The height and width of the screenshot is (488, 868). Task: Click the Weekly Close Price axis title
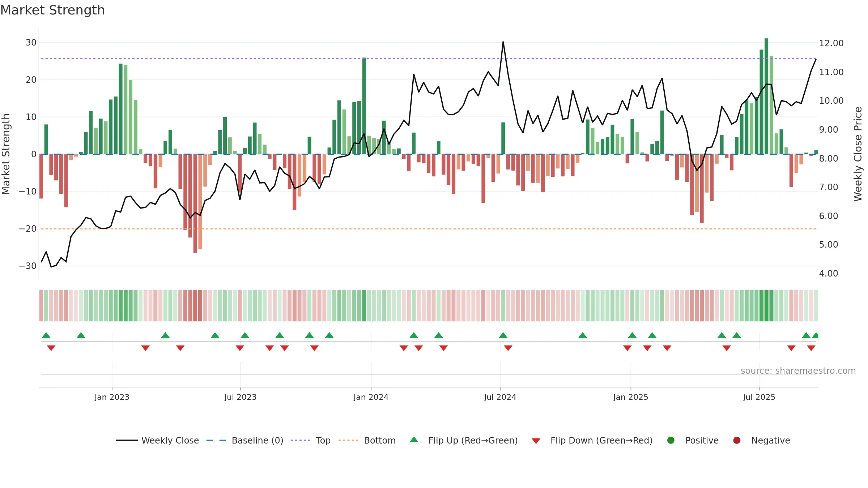coord(858,154)
